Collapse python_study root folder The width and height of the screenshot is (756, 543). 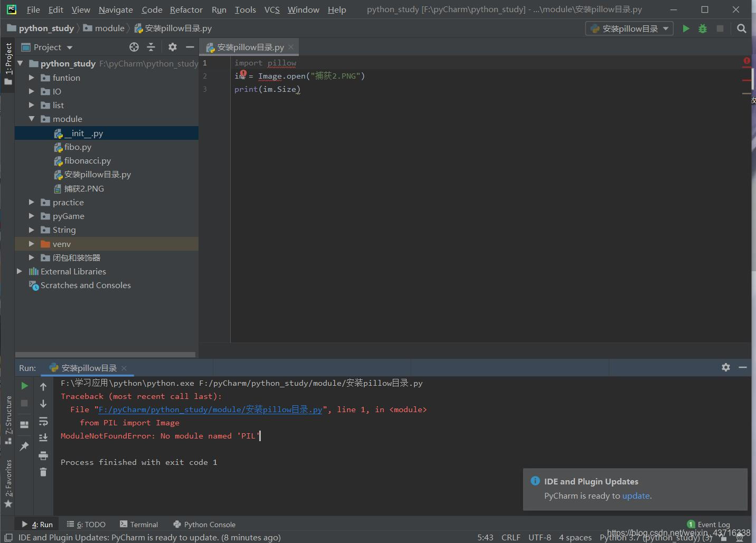(x=20, y=63)
